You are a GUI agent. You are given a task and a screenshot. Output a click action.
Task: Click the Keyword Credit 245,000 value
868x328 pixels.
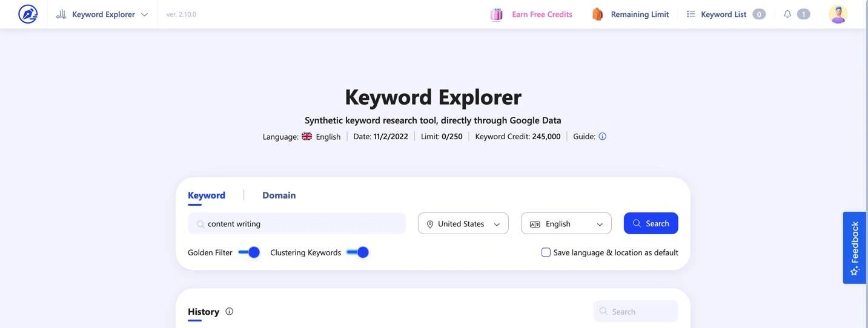coord(546,136)
